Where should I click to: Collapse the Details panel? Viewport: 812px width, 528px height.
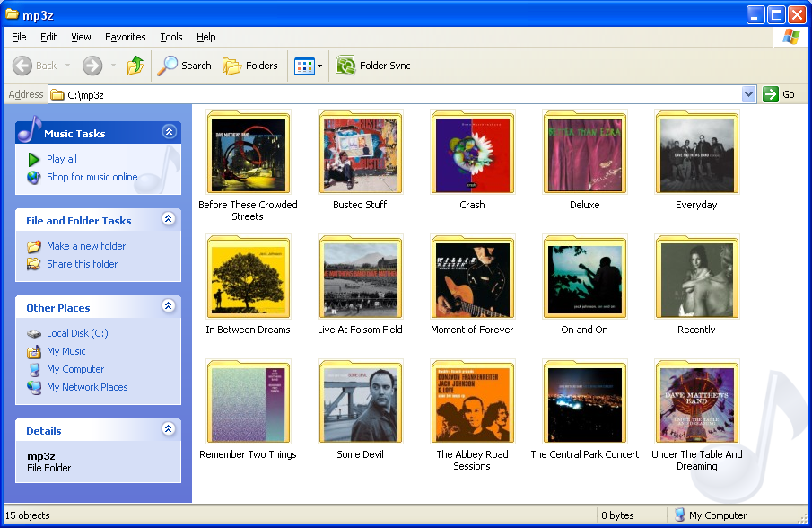coord(169,429)
